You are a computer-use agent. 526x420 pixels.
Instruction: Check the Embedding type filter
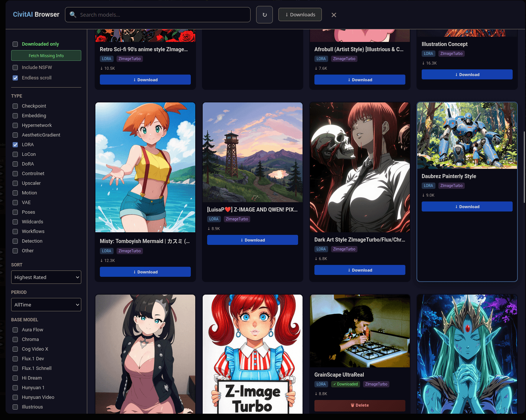[15, 116]
